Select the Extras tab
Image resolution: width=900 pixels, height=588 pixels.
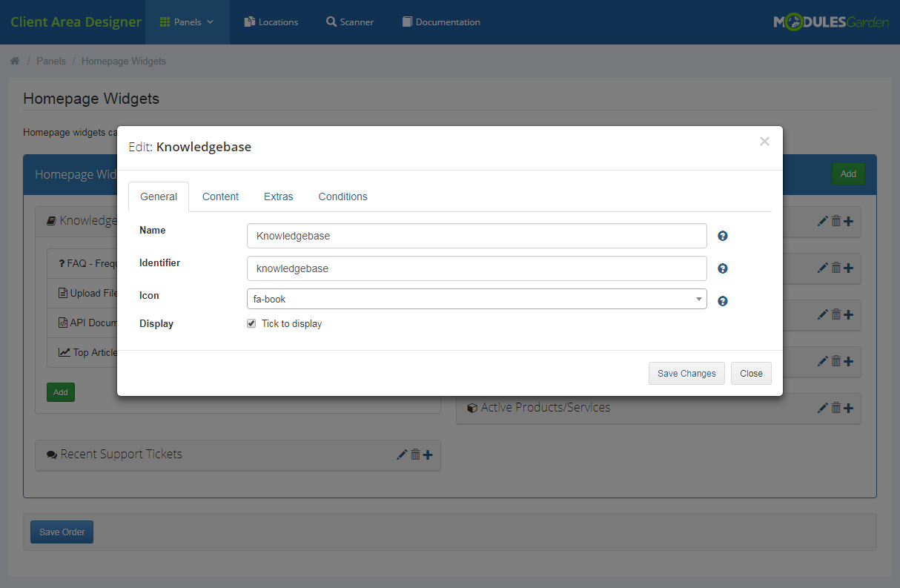278,196
